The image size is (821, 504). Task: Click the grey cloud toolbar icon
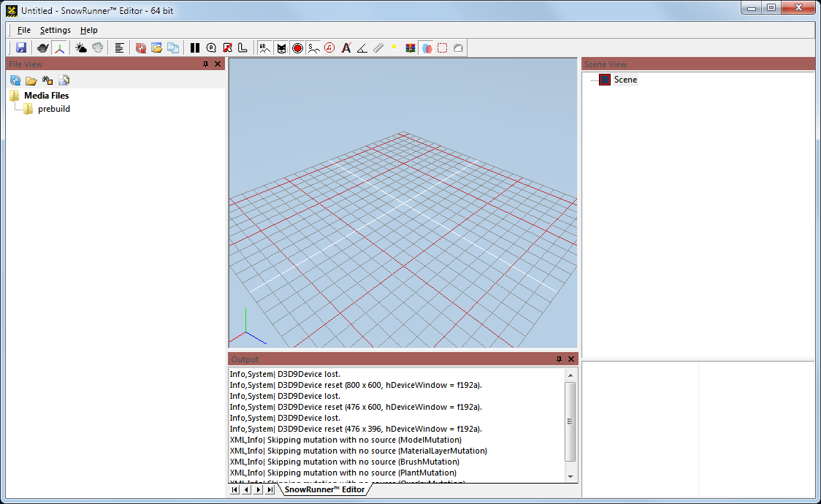(x=98, y=48)
